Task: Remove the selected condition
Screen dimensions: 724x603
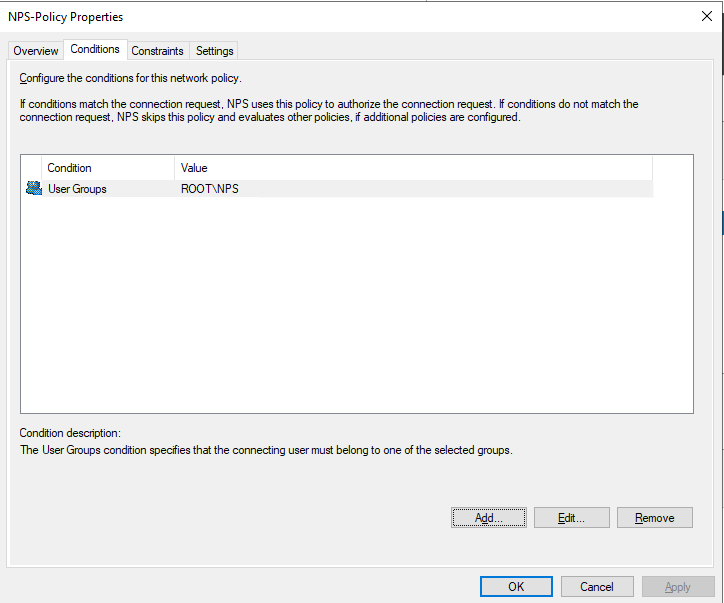Action: [655, 518]
